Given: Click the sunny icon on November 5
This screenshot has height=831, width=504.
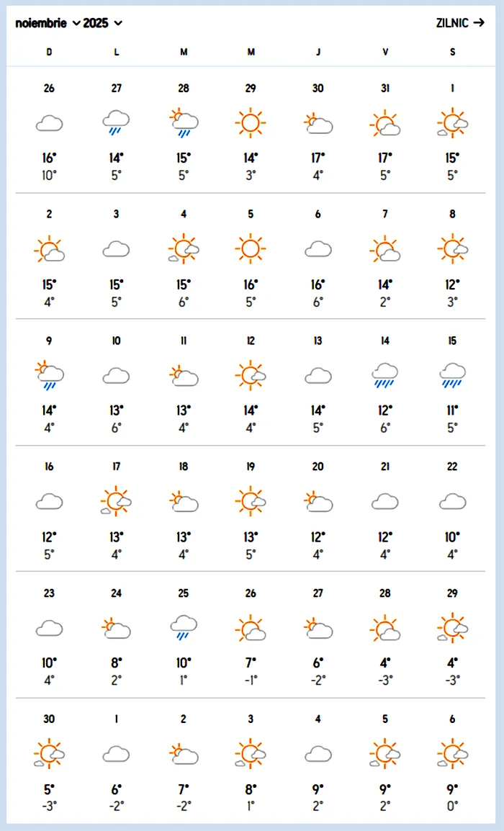Looking at the screenshot, I should (250, 249).
